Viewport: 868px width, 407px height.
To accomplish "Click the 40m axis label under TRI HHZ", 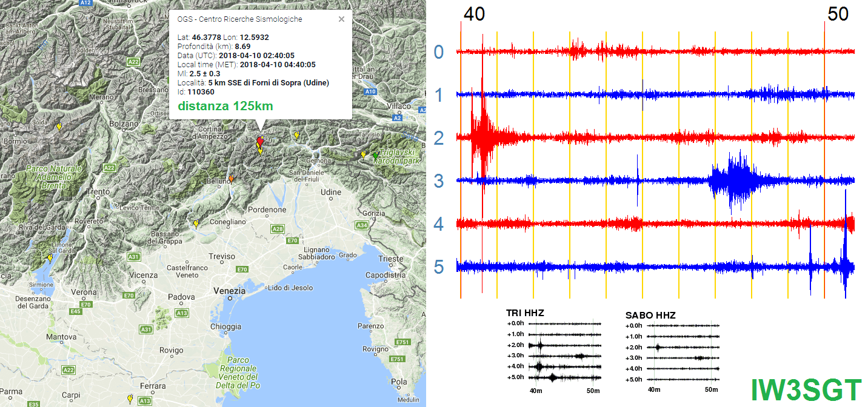I will coord(535,390).
